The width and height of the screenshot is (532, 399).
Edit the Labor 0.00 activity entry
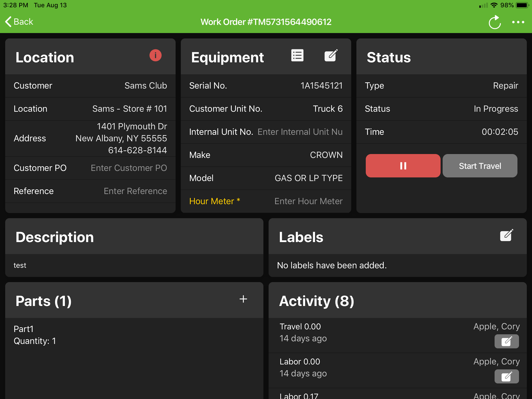click(506, 376)
